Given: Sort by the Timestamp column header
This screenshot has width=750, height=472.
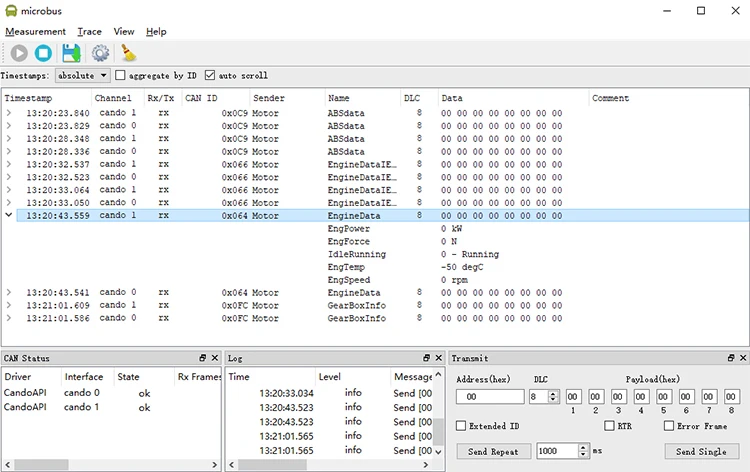Looking at the screenshot, I should [x=46, y=98].
